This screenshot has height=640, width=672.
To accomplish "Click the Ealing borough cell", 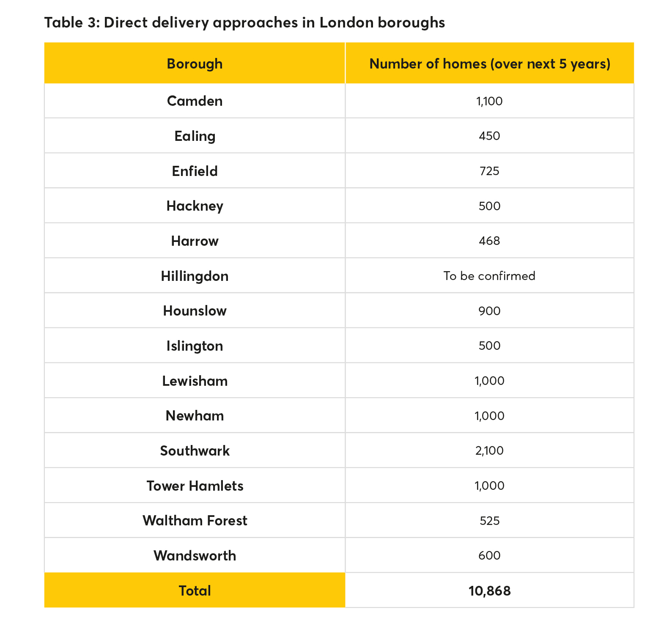I will (x=195, y=136).
